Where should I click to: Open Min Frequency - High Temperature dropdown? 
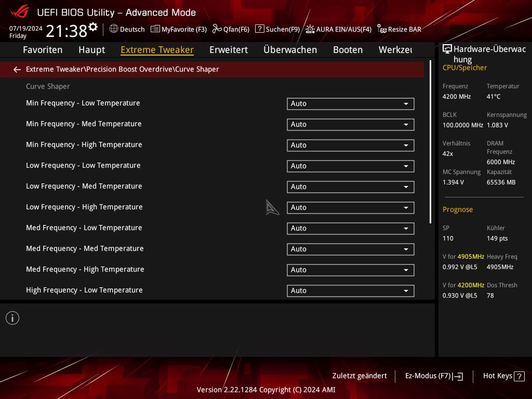pos(351,145)
